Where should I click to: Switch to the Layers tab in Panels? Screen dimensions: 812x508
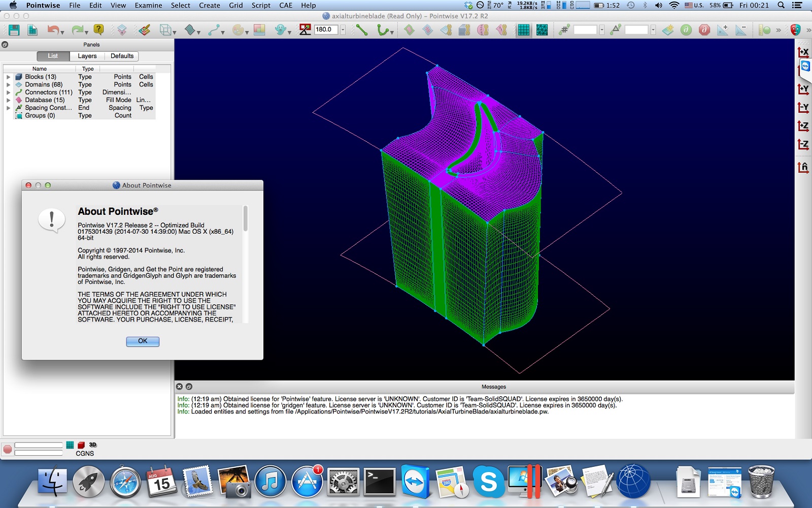[87, 56]
